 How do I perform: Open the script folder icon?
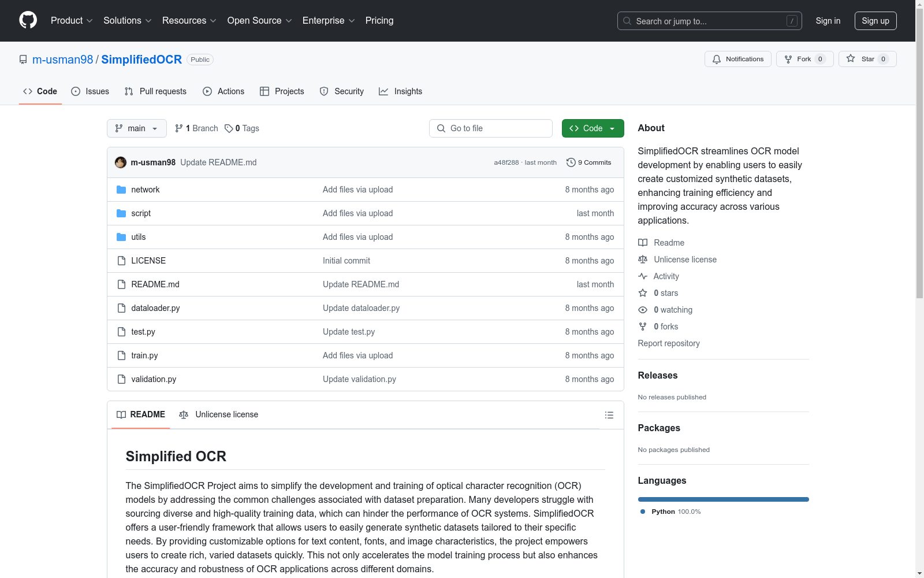pyautogui.click(x=121, y=213)
